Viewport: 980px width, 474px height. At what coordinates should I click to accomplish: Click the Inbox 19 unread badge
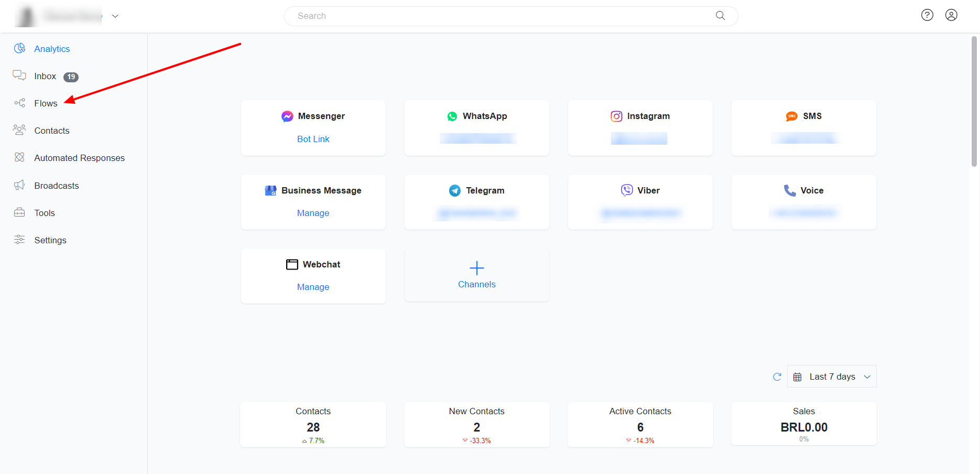click(71, 77)
